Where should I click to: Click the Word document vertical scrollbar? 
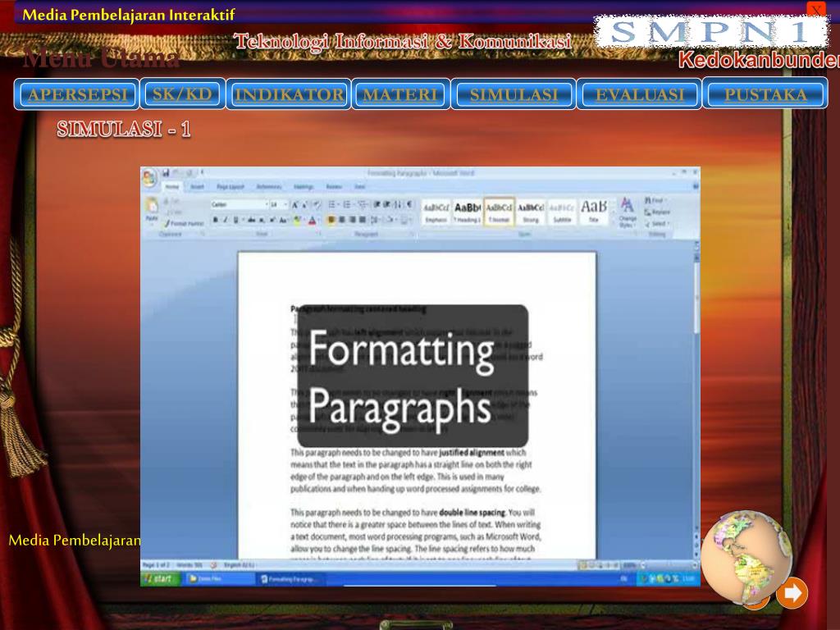pyautogui.click(x=696, y=399)
